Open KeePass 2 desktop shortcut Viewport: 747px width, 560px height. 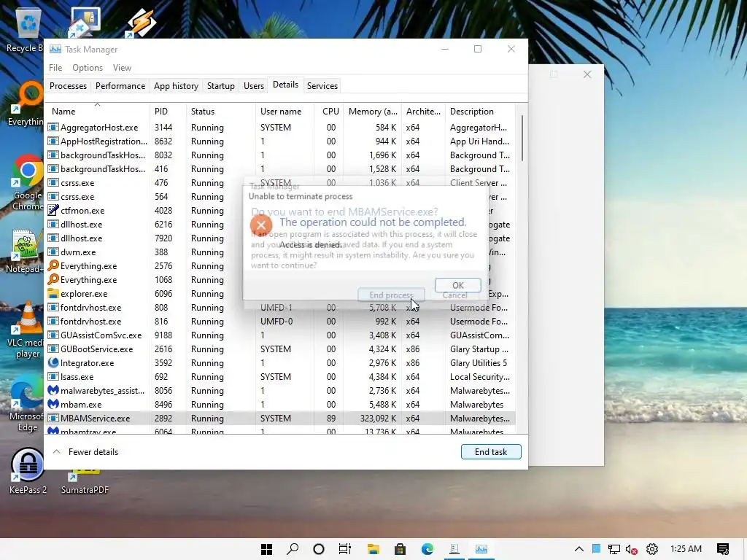(28, 470)
